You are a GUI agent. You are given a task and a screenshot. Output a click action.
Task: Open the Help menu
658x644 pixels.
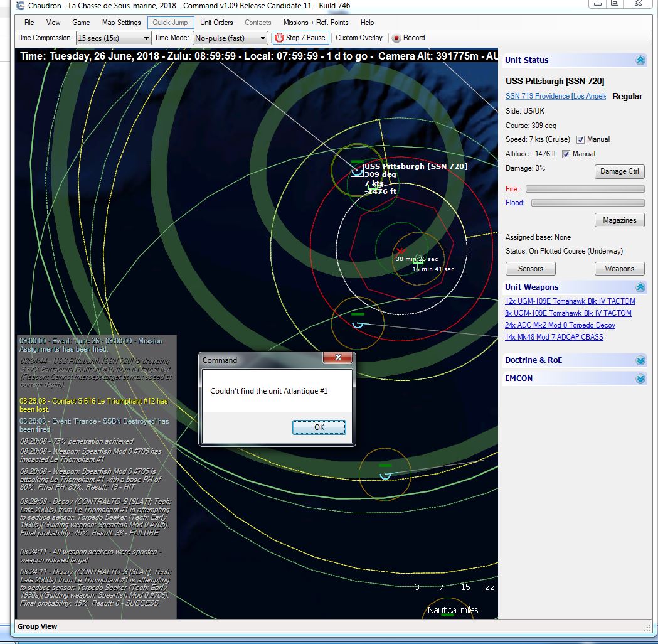[x=367, y=23]
